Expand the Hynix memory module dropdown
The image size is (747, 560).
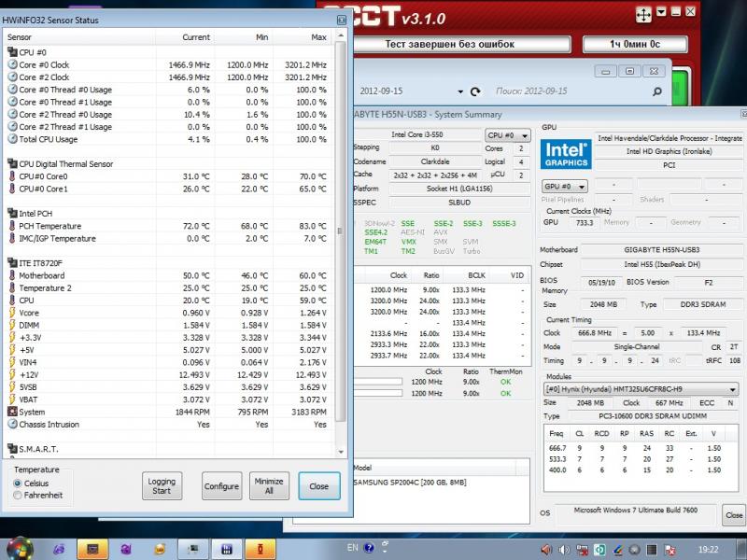(641, 389)
